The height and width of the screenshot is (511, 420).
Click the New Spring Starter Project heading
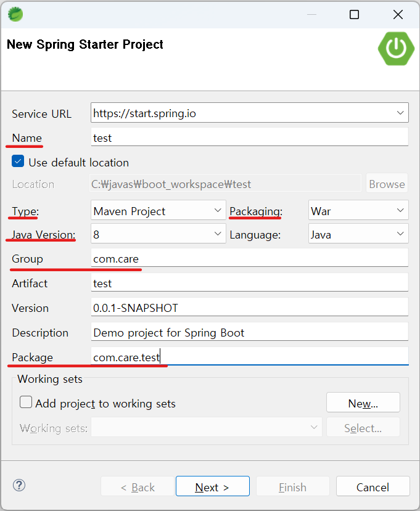84,44
